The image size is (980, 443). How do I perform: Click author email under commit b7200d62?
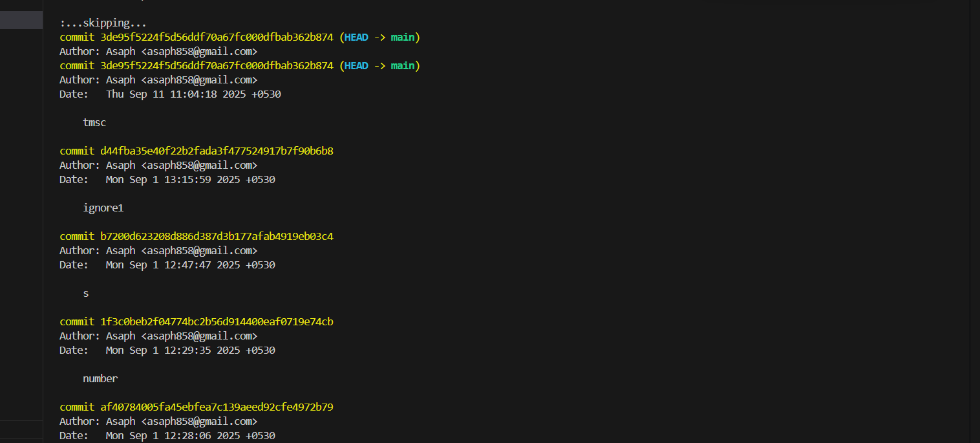coord(199,251)
